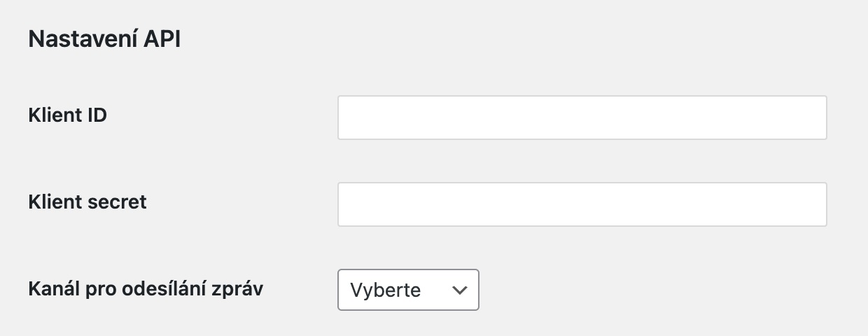Click the Nastavení API heading

104,40
